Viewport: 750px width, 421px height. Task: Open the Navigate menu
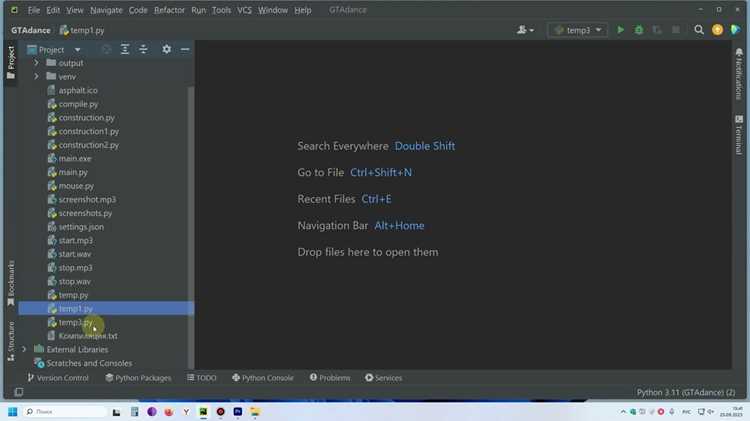pos(106,10)
